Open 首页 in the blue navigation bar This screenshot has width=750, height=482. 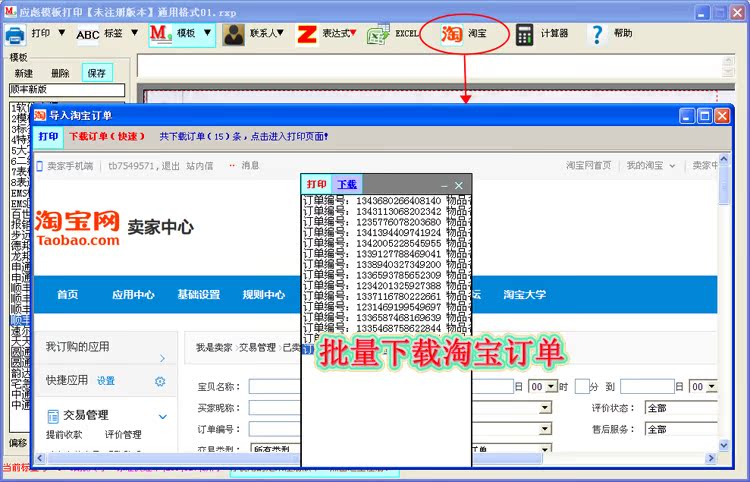click(x=67, y=295)
